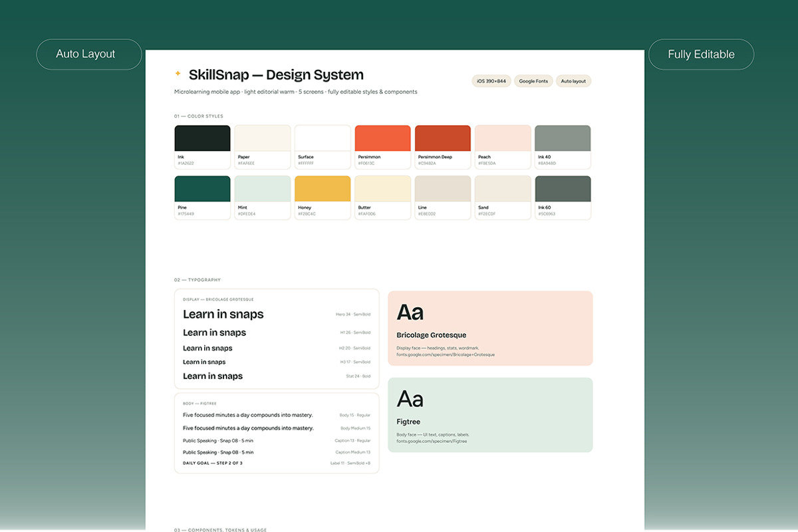Choose the Persimmon Deep swatch
Image resolution: width=798 pixels, height=532 pixels.
[x=443, y=138]
